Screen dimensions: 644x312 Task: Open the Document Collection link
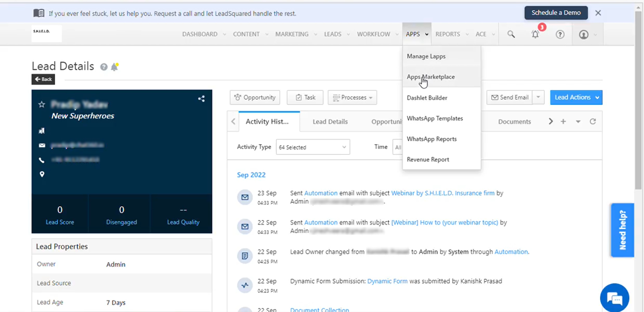tap(319, 310)
